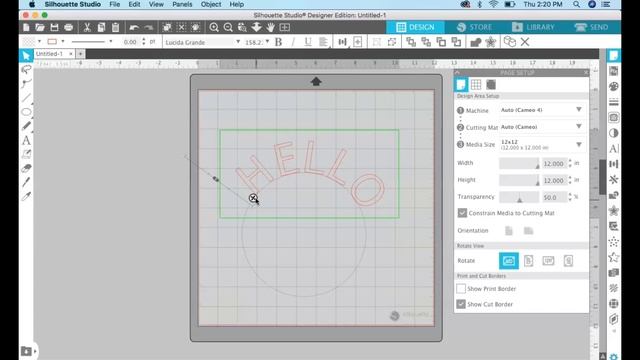Select the Select arrow tool
The width and height of the screenshot is (640, 360).
(26, 56)
